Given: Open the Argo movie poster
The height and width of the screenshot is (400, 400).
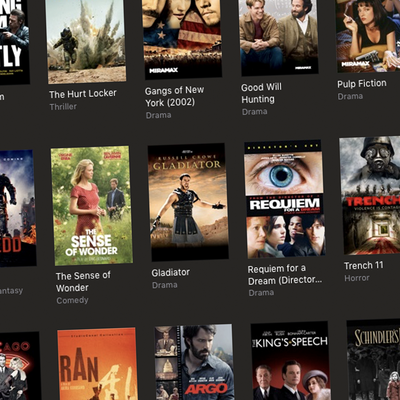Looking at the screenshot, I should (x=195, y=362).
